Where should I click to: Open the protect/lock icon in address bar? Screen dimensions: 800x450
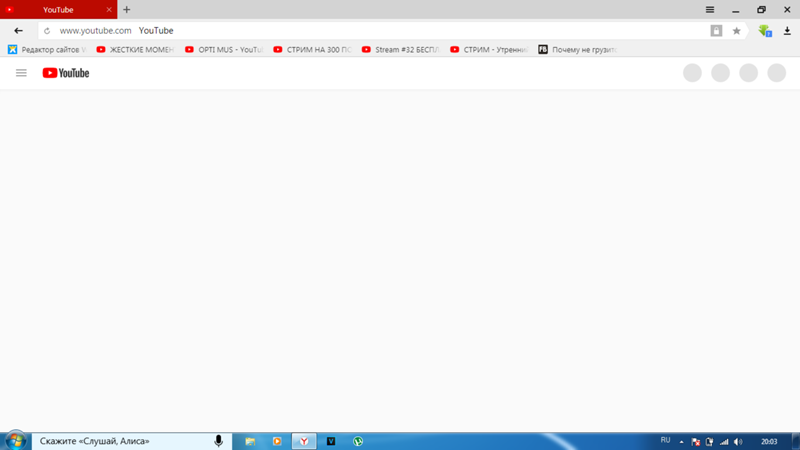[x=716, y=31]
